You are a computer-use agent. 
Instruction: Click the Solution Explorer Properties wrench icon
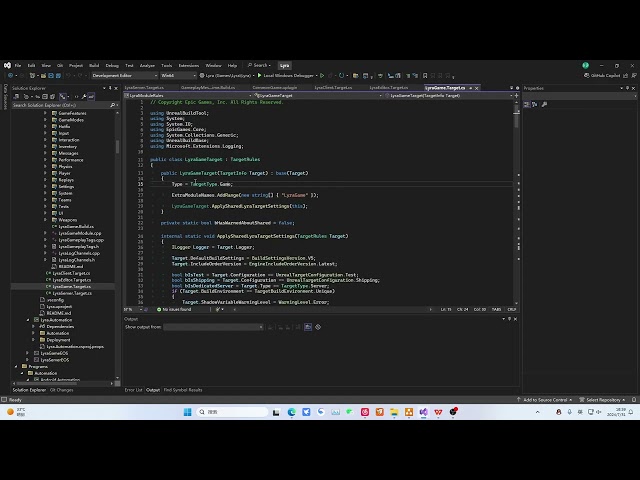click(84, 97)
